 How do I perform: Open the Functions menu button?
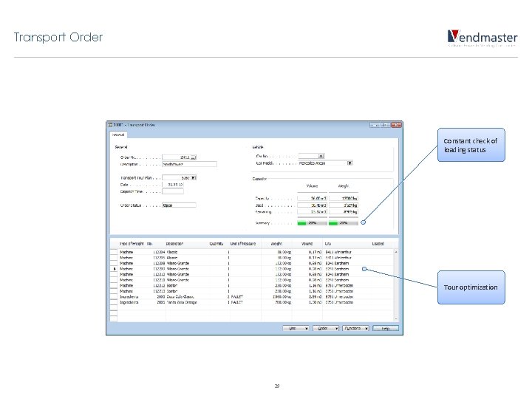tap(355, 328)
